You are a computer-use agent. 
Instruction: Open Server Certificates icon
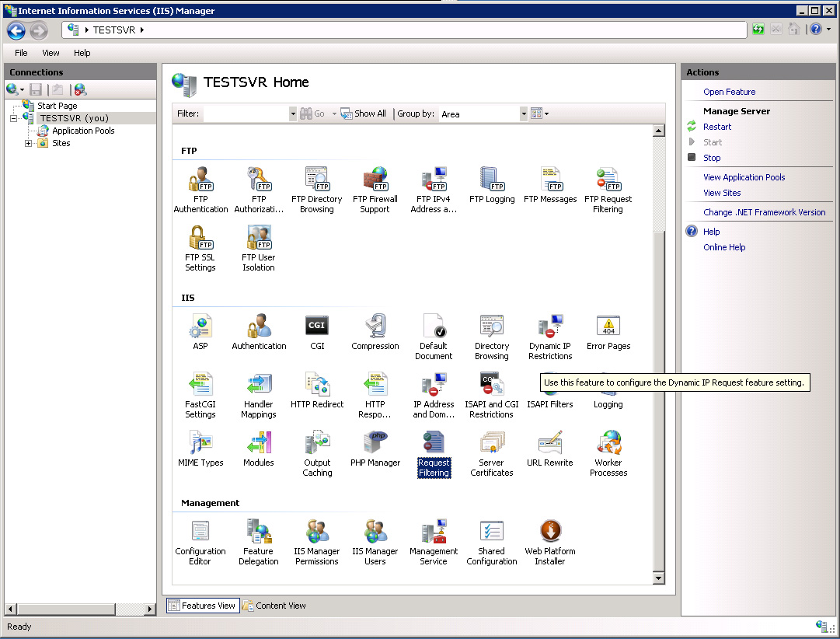[x=492, y=453]
